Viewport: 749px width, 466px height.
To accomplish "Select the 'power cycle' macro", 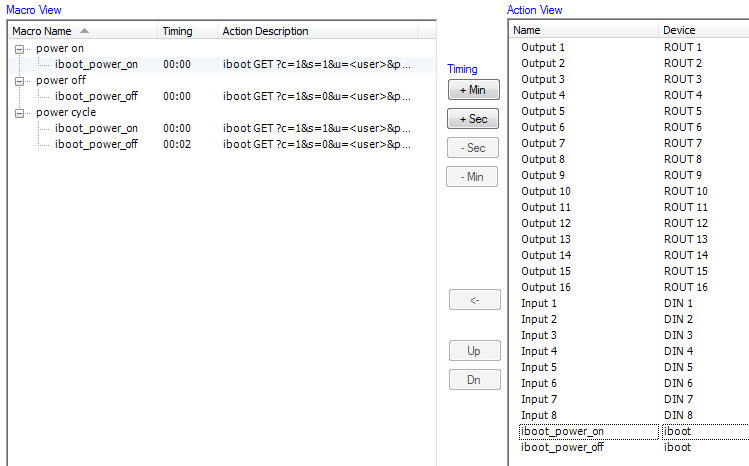I will pos(66,112).
